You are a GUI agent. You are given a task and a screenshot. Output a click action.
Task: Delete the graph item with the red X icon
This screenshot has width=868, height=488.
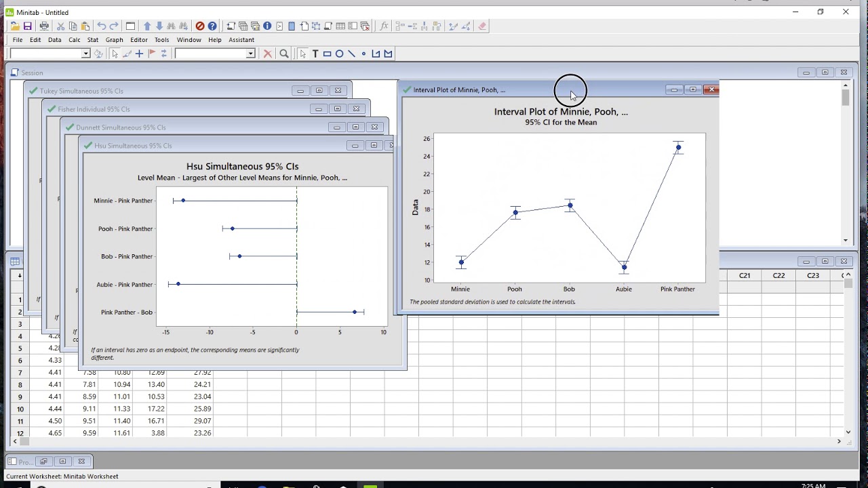268,54
